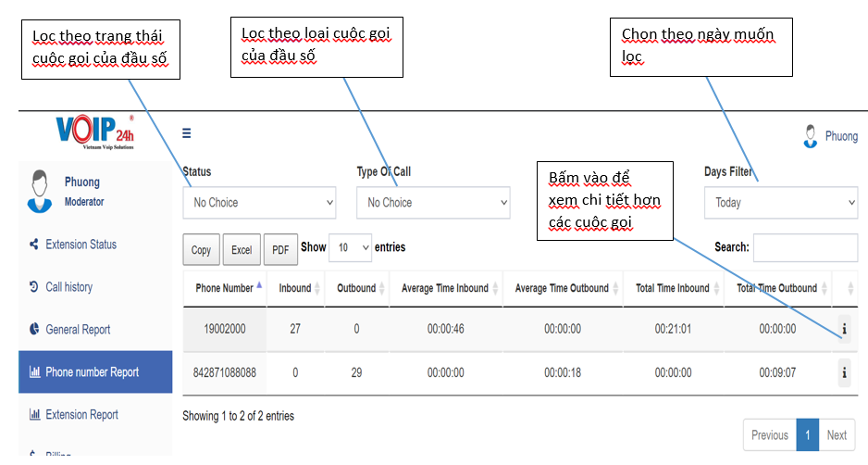
Task: Click the General Report pie chart icon
Action: pos(33,329)
